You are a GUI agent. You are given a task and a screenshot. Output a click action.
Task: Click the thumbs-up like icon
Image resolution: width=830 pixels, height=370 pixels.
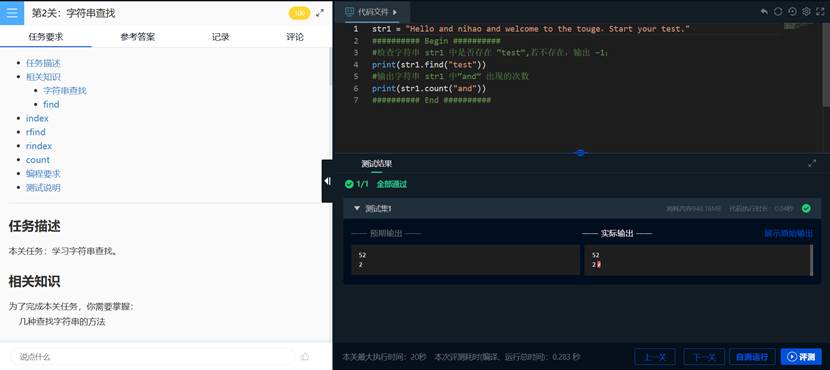tap(304, 357)
